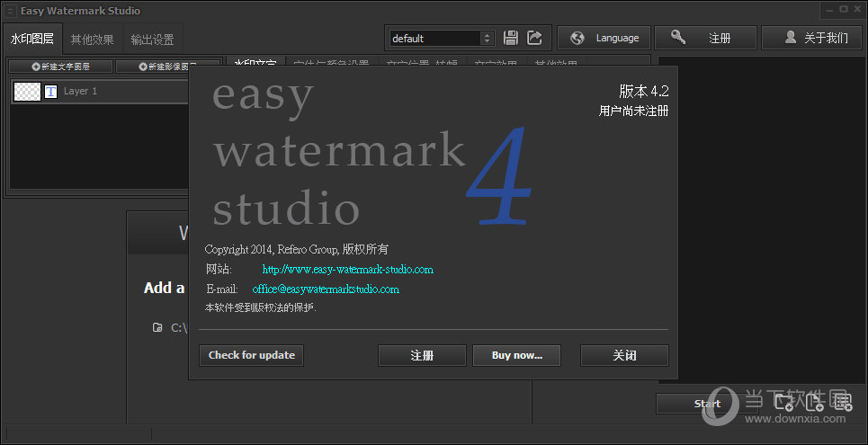Click the folder icon beside the C:\ path
Screen dimensions: 868x445
(157, 327)
